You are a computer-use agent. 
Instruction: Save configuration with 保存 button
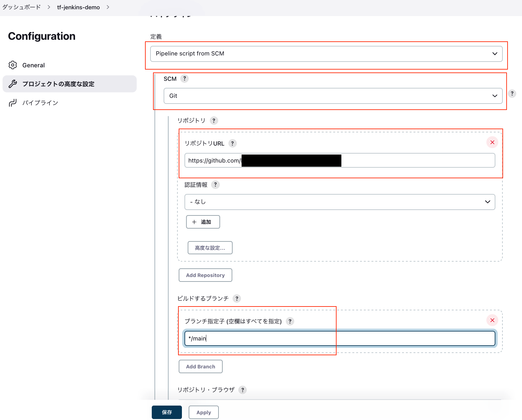tap(167, 412)
